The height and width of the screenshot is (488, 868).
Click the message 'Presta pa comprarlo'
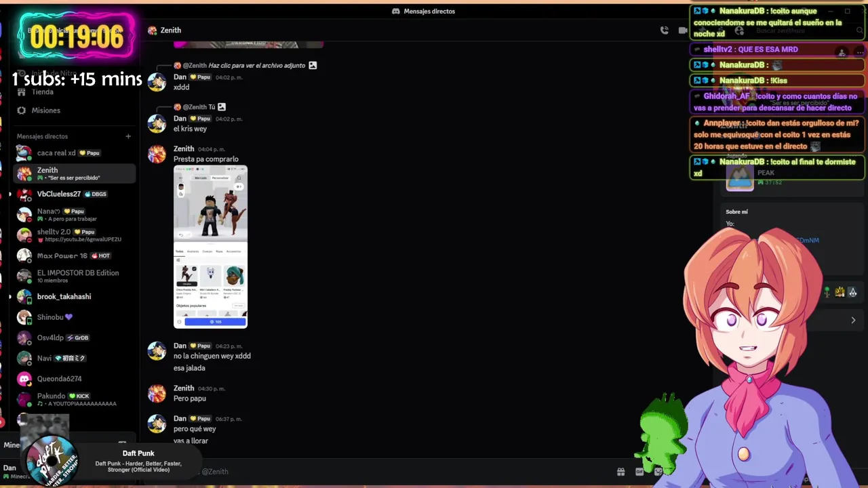click(206, 159)
